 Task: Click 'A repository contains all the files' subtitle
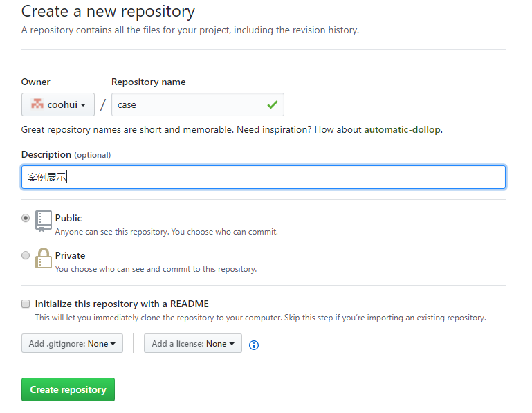point(190,30)
